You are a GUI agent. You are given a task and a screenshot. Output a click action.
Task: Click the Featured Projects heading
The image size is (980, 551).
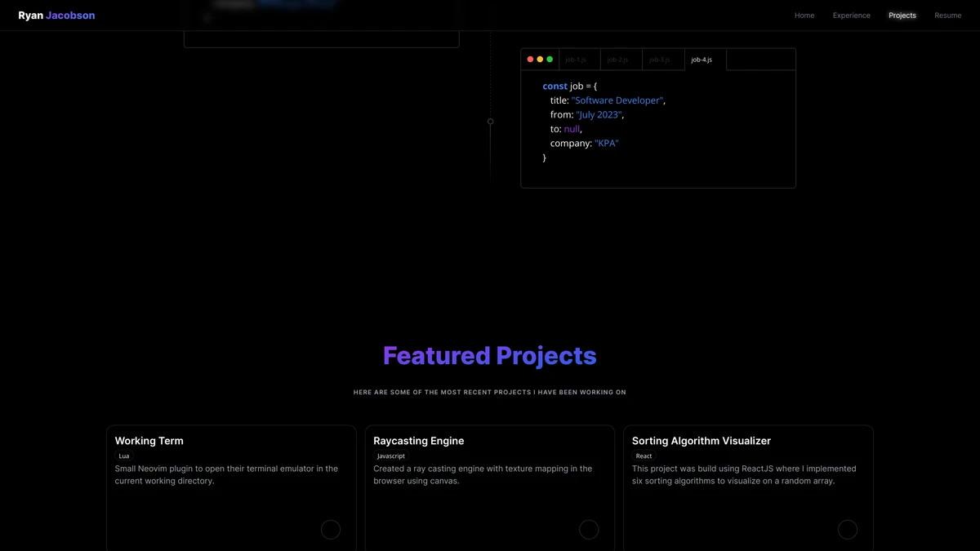(x=490, y=356)
